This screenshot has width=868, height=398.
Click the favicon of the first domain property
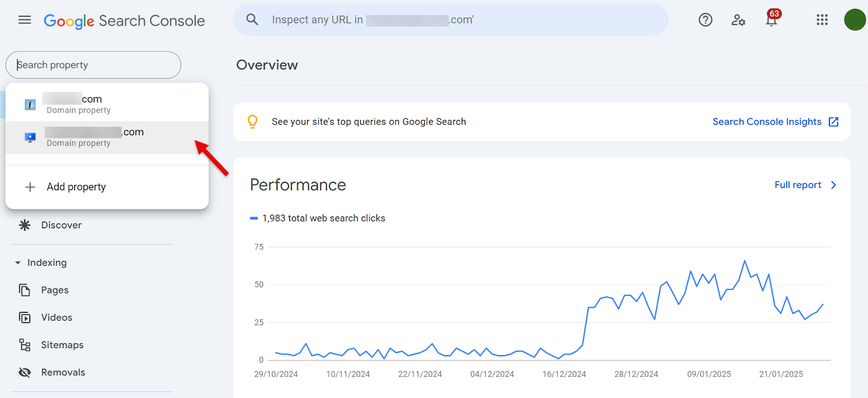(30, 105)
